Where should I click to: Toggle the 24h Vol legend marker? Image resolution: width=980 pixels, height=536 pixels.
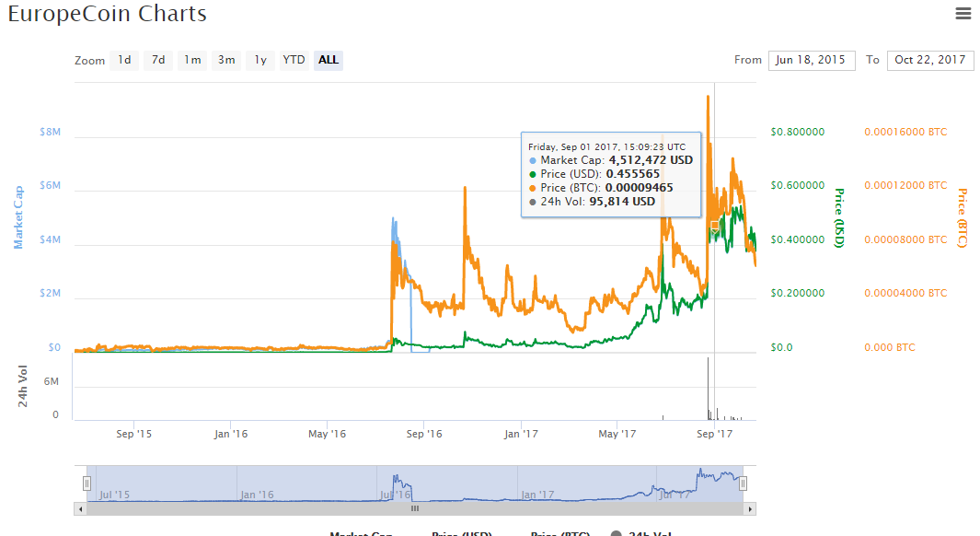(617, 533)
